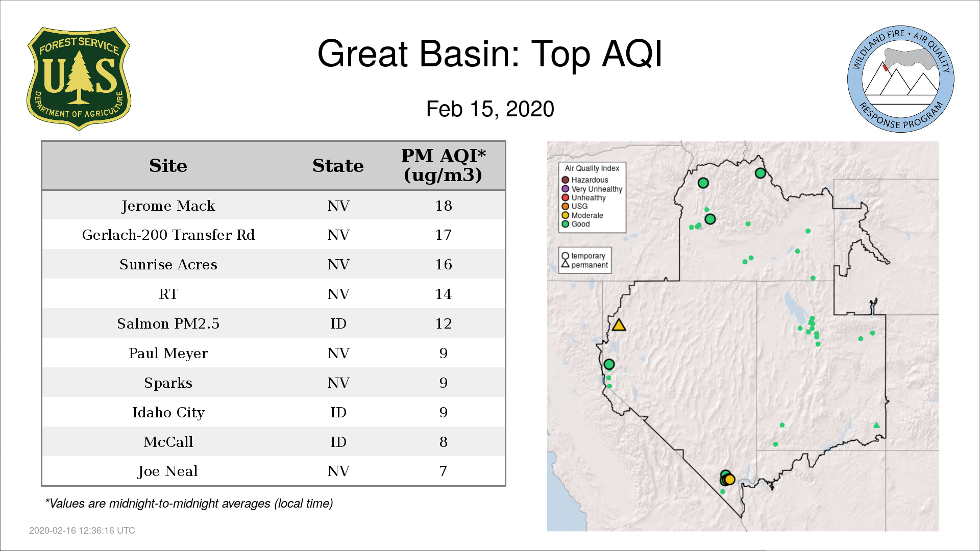The width and height of the screenshot is (980, 551).
Task: Click the ID state cell for Idaho City
Action: 338,412
